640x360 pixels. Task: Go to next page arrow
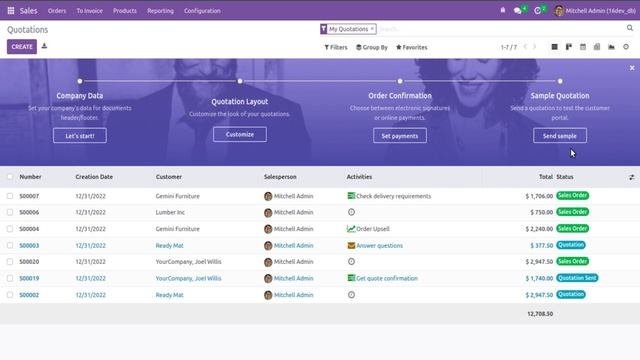pyautogui.click(x=534, y=47)
